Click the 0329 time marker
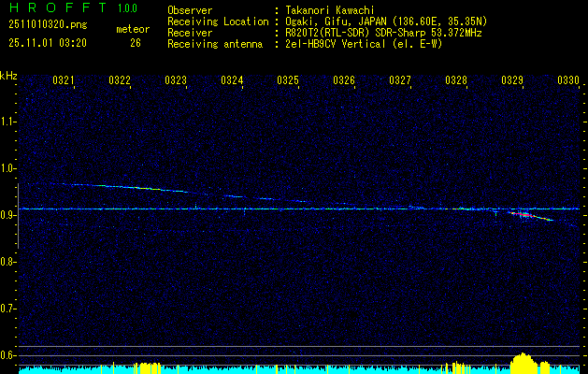The width and height of the screenshot is (588, 374). pyautogui.click(x=512, y=81)
